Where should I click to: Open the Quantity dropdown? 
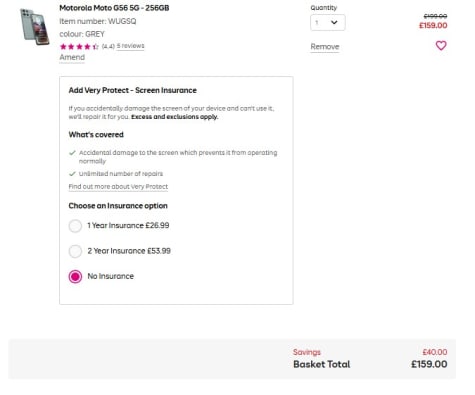point(328,23)
